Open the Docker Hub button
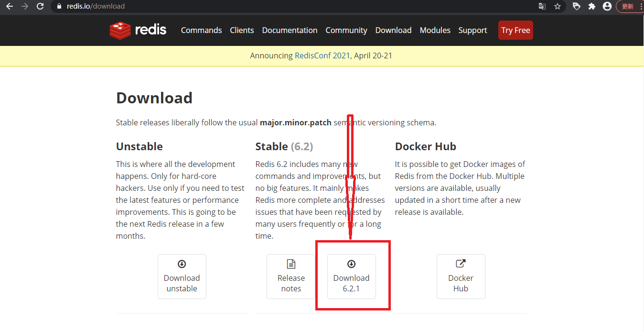Viewport: 644px width, 332px height. (461, 277)
